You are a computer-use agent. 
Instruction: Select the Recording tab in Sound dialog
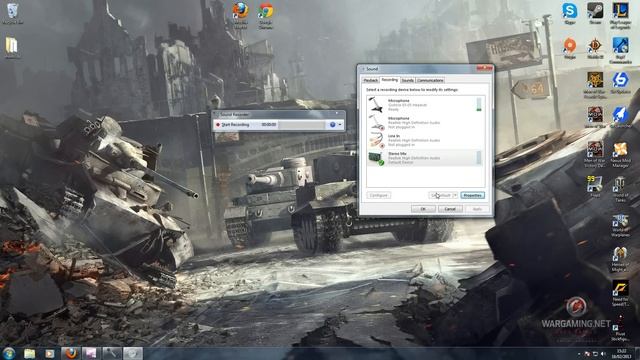click(x=389, y=80)
